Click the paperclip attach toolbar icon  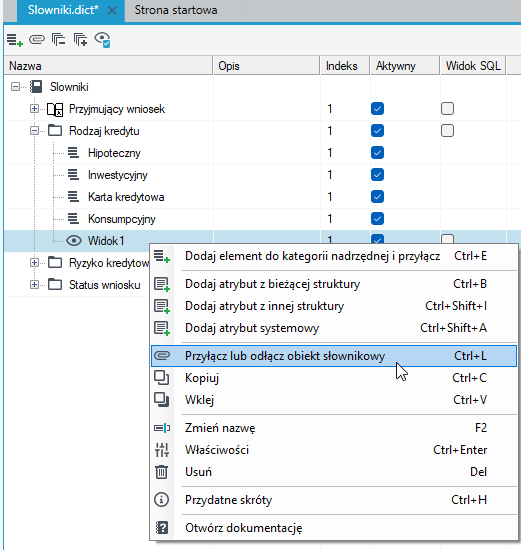pos(37,39)
